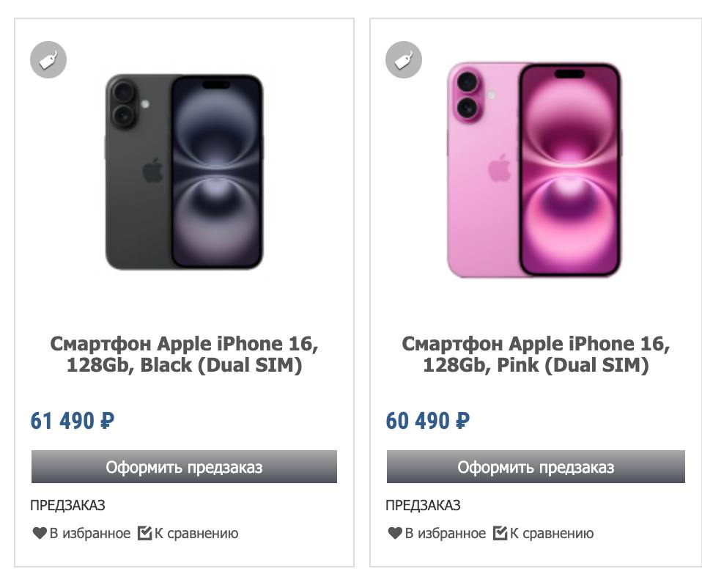Open "Смартфон Apple iPhone 16, 128Gb, Pink" title link
702x588 pixels.
pos(536,355)
